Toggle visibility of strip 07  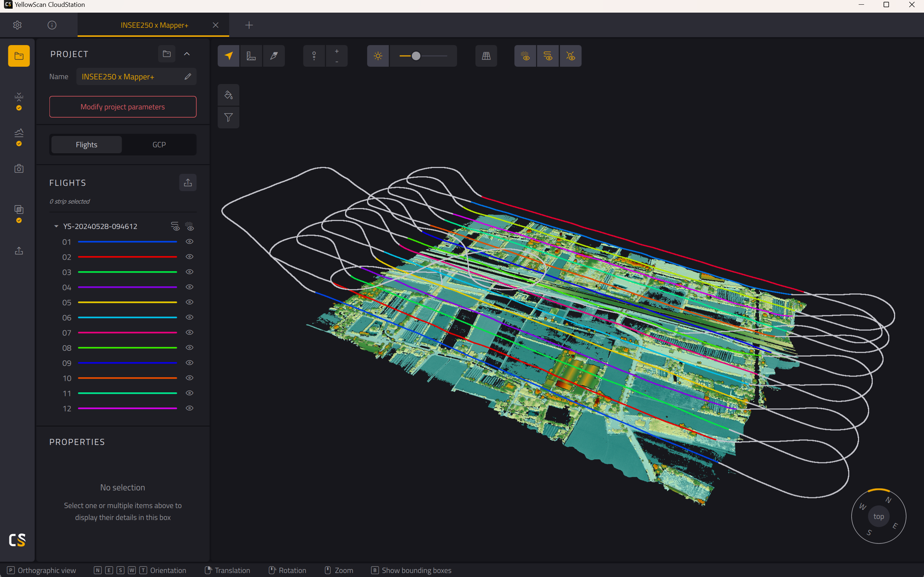pyautogui.click(x=189, y=332)
